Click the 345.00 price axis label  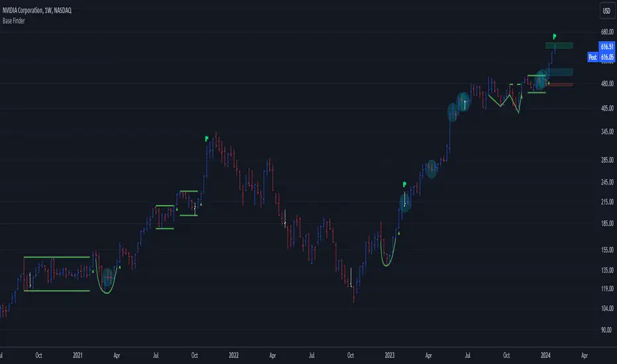[x=607, y=132]
